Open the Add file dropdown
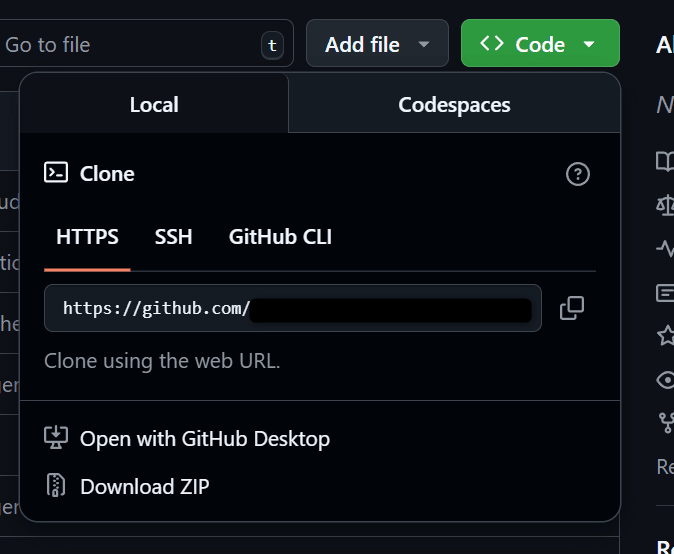The height and width of the screenshot is (554, 674). pos(377,43)
